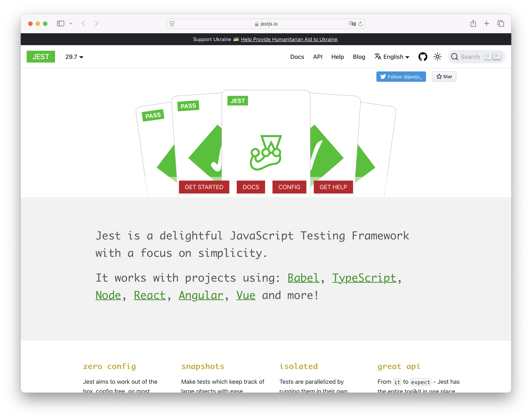Click the reload page icon
Screen dimensions: 532x420
[360, 24]
